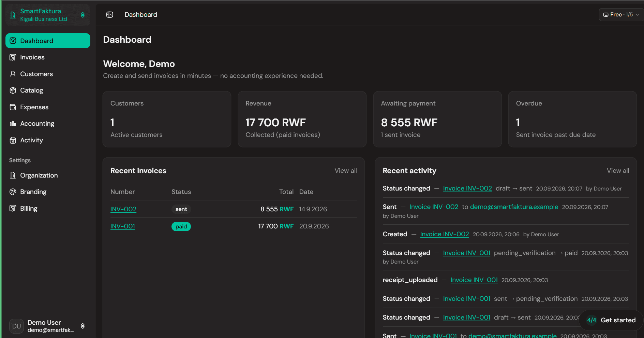Click the date 20.9.2026 for INV-001
The width and height of the screenshot is (644, 338).
tap(314, 226)
